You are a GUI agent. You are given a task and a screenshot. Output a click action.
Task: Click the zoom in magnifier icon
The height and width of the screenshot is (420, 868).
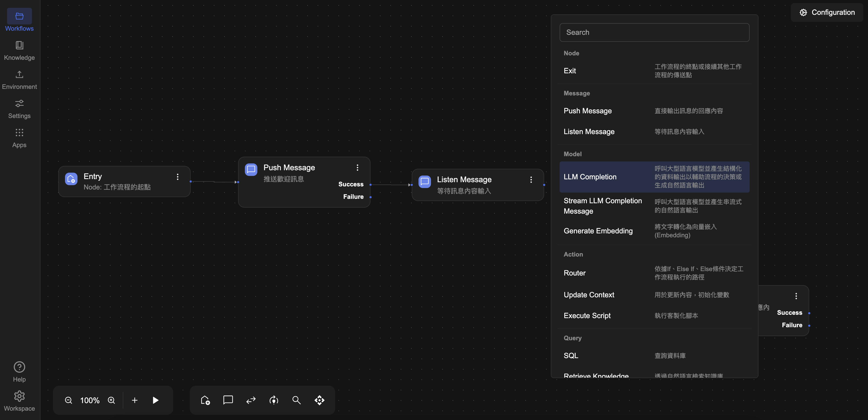tap(111, 400)
